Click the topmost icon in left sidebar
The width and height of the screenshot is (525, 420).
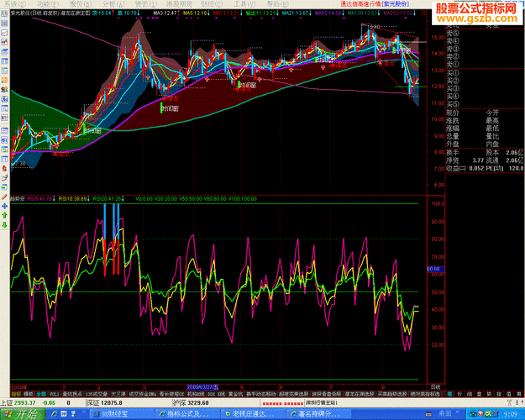click(x=4, y=13)
